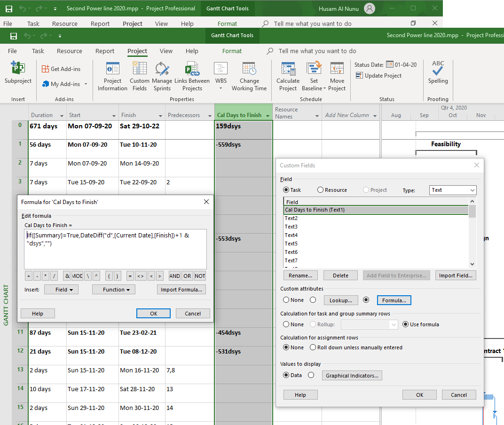Insert the ampersand concatenation operator

67,276
